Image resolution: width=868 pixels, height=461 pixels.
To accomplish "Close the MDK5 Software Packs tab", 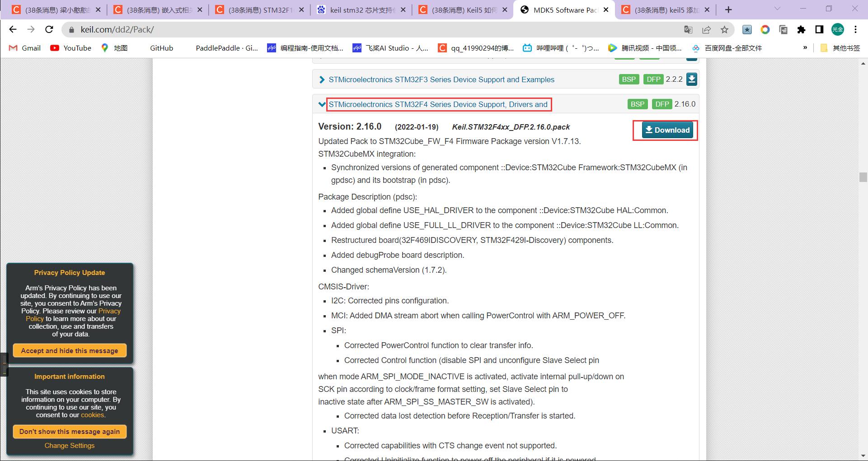I will point(606,10).
